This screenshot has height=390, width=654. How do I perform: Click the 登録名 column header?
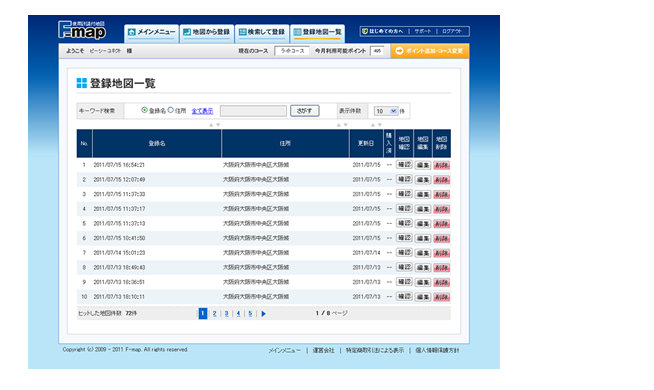click(x=157, y=143)
